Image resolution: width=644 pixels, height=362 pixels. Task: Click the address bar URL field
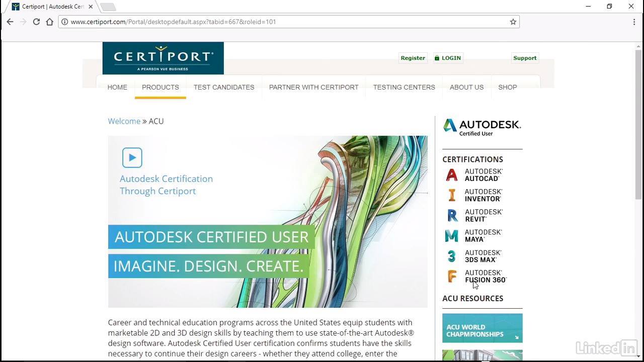pyautogui.click(x=289, y=22)
